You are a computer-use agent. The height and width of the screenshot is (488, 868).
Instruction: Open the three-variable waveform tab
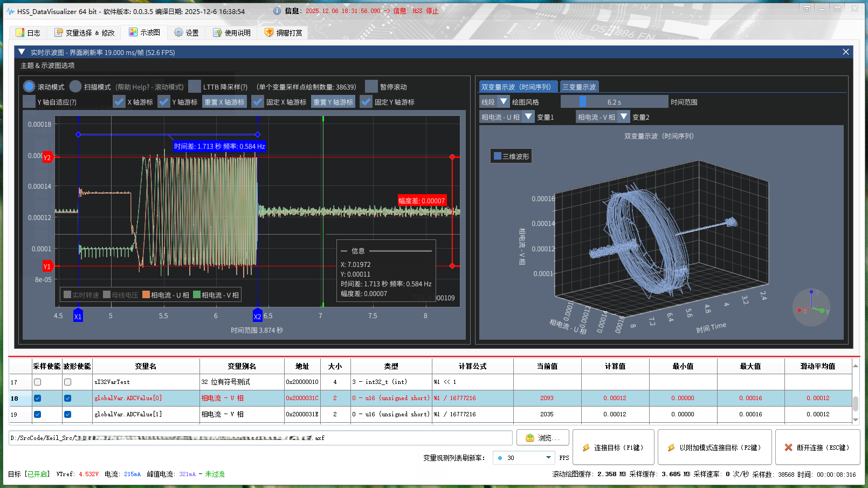(579, 87)
